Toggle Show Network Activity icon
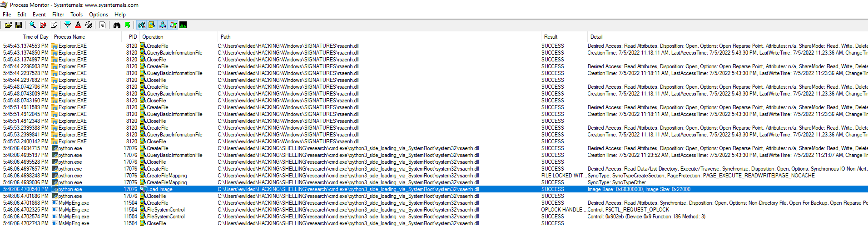868x227 pixels. [x=162, y=25]
